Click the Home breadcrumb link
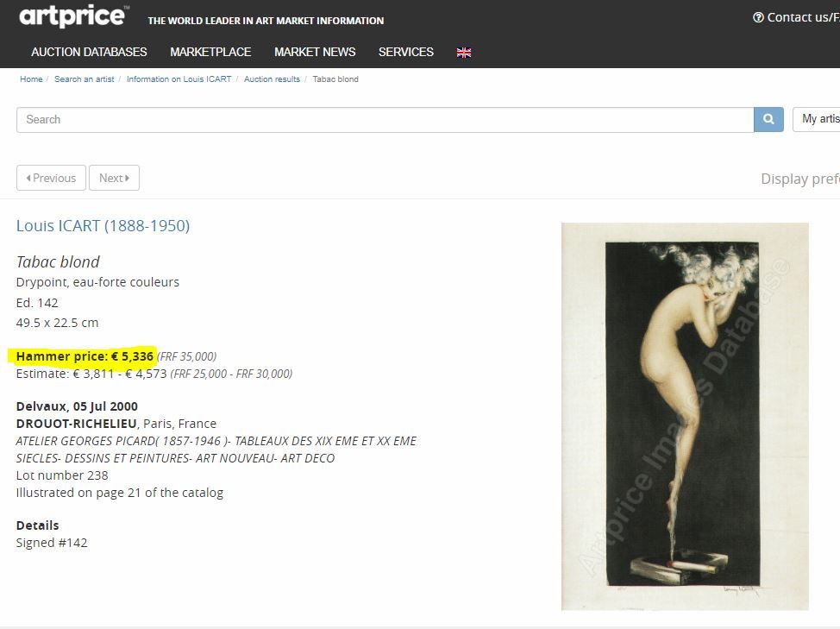 tap(31, 79)
